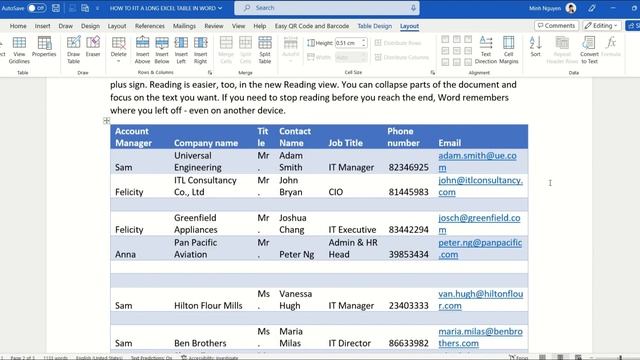Click Insert Left
Image resolution: width=640 pixels, height=360 pixels.
point(181,50)
